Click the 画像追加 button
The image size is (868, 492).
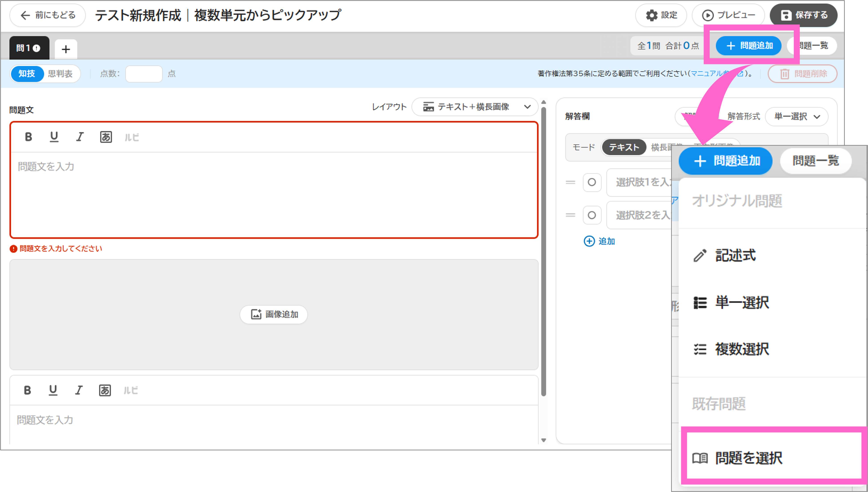click(274, 314)
